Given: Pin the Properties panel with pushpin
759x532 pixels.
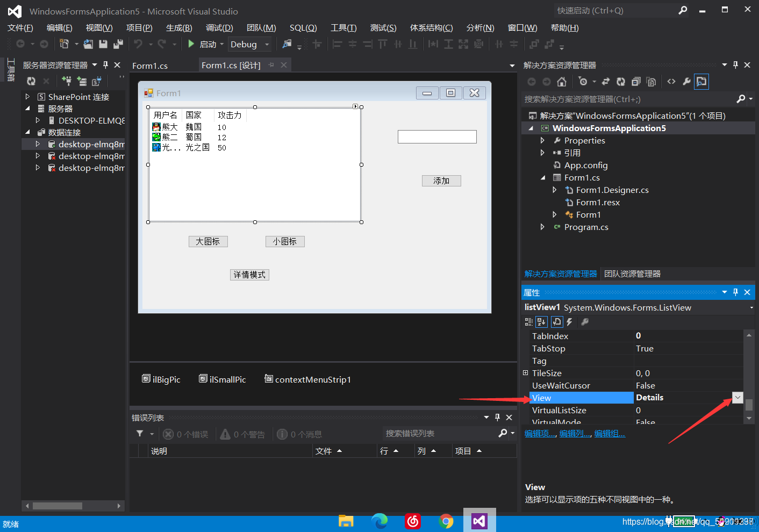Looking at the screenshot, I should pos(735,292).
